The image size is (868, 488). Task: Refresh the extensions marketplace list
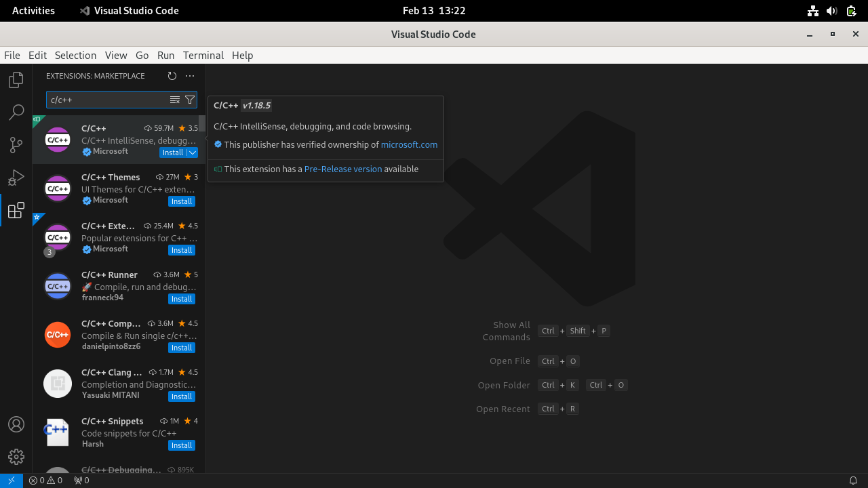point(172,76)
